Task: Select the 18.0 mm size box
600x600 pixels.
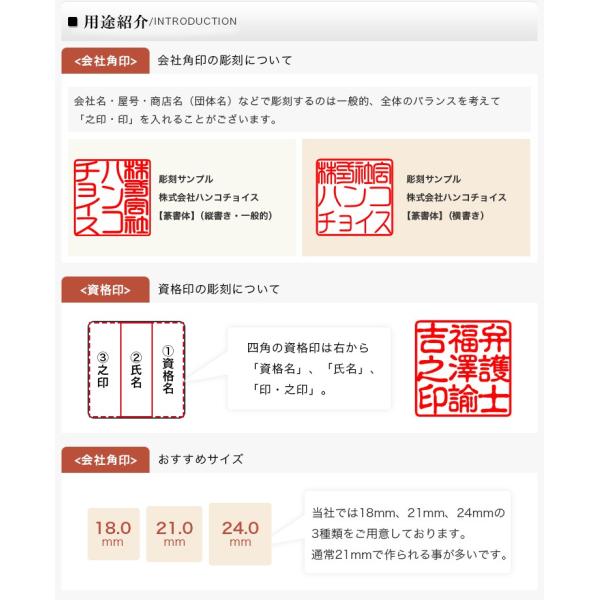Action: coord(113,534)
